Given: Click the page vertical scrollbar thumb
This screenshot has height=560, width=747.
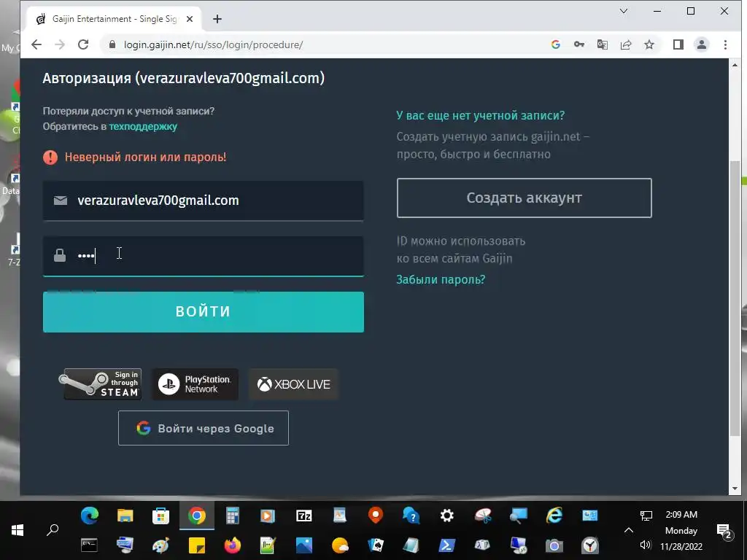Looking at the screenshot, I should click(x=735, y=298).
